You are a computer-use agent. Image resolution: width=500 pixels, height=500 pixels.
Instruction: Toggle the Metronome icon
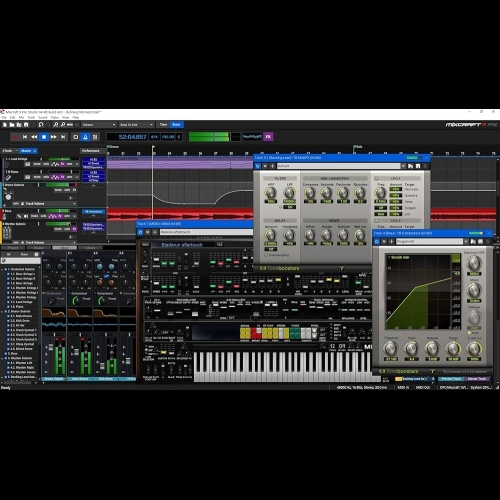(x=85, y=137)
